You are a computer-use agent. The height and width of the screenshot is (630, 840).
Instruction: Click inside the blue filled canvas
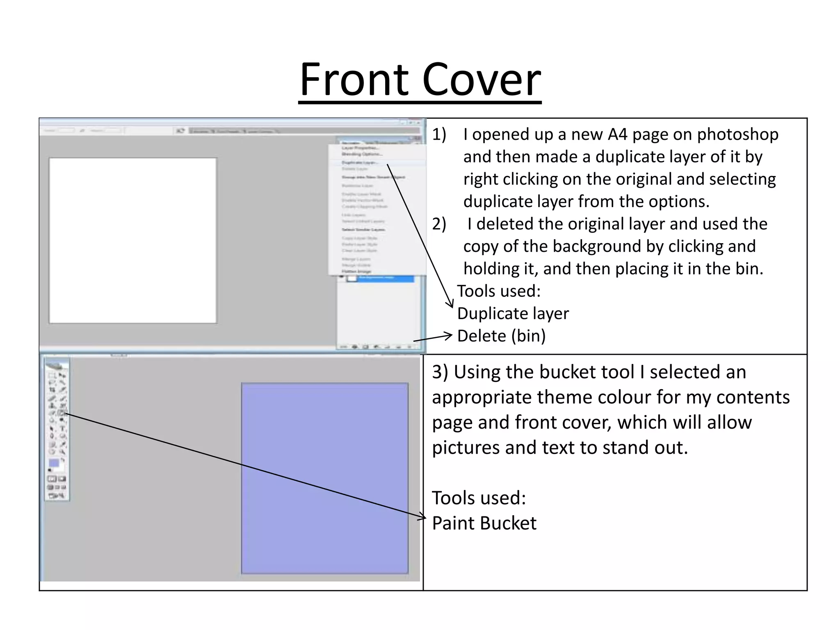325,478
